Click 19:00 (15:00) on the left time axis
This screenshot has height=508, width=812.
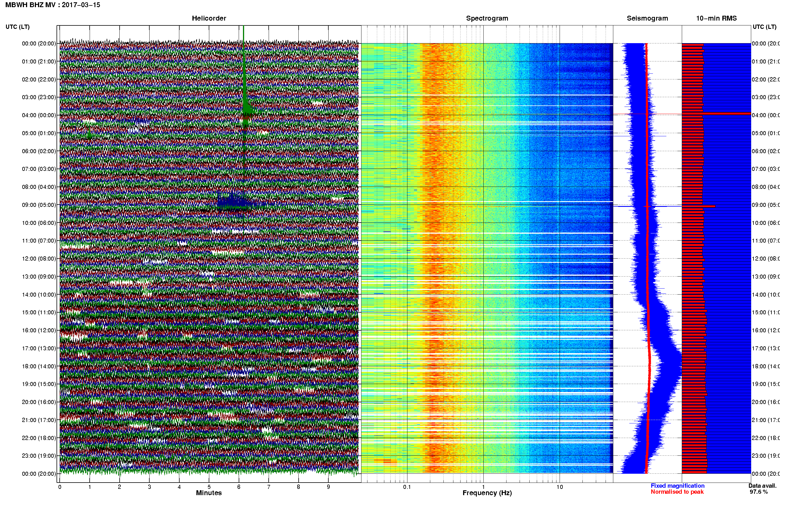(x=39, y=384)
